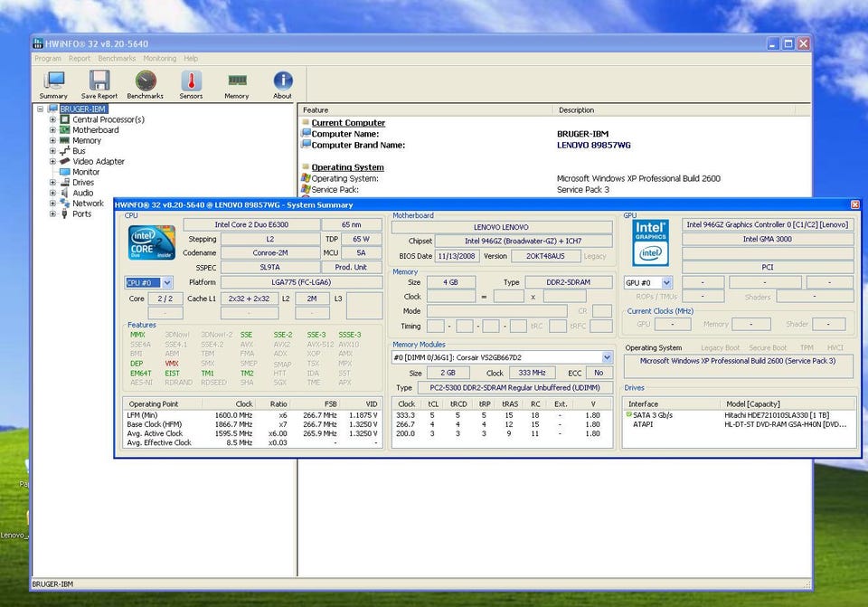This screenshot has width=868, height=607.
Task: Collapse the BRUGER-IBM root node
Action: 41,109
